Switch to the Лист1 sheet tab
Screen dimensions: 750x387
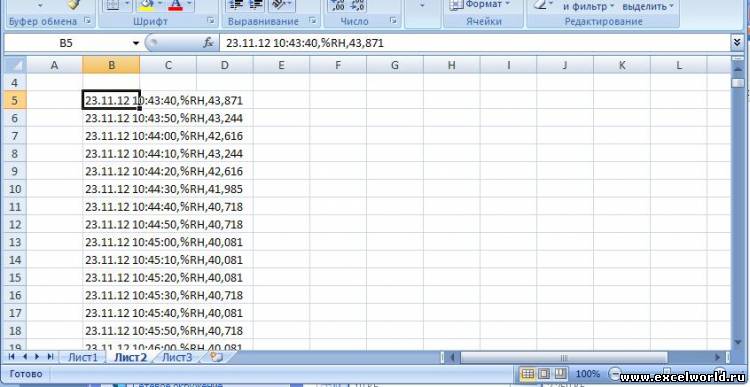[83, 357]
